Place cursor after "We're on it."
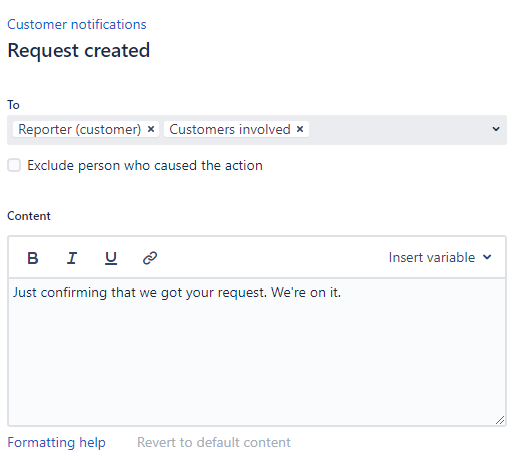 [x=342, y=293]
